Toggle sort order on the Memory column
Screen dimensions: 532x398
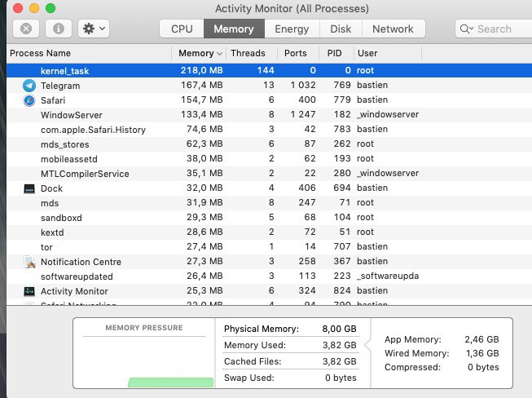click(199, 53)
